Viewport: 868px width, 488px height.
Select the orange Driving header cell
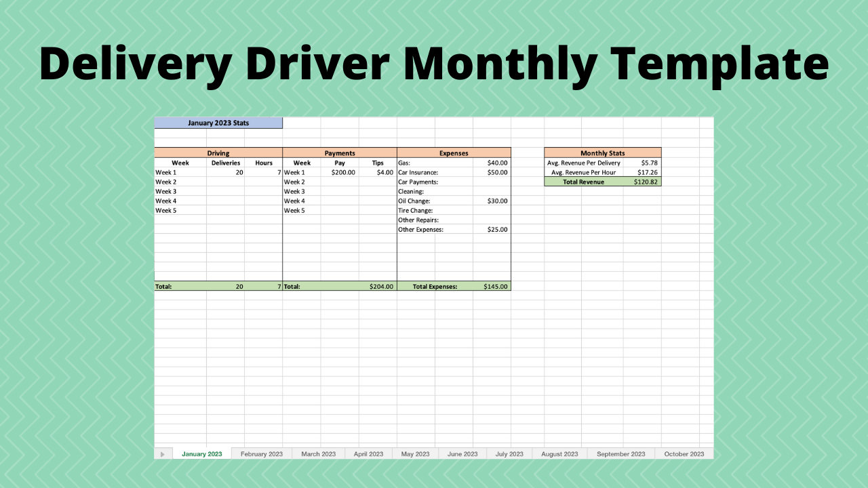(x=218, y=152)
